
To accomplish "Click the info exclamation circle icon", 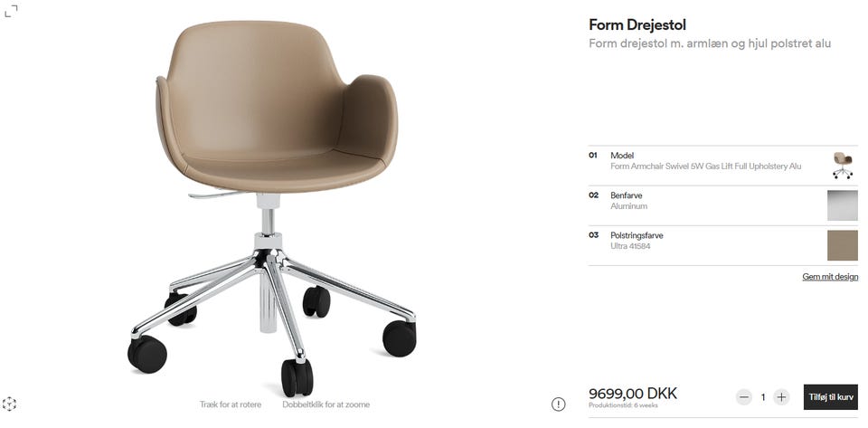I will [x=559, y=404].
